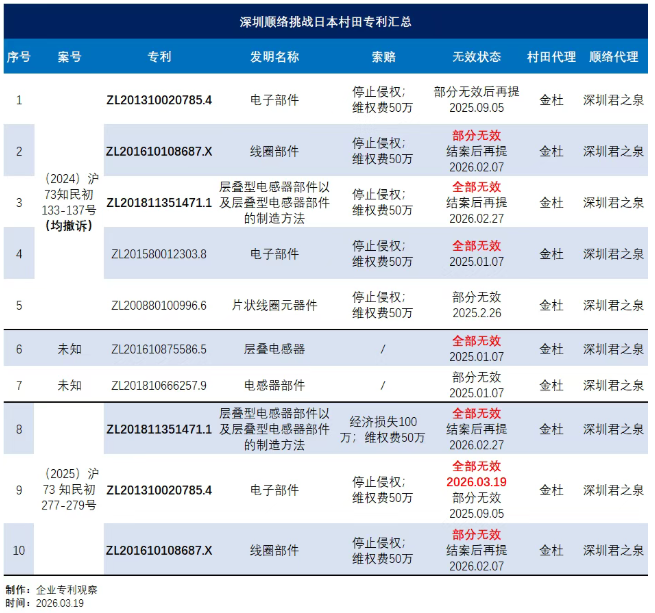655x613 pixels.
Task: Click patent ZL201811351471.1 in row 8
Action: click(159, 429)
